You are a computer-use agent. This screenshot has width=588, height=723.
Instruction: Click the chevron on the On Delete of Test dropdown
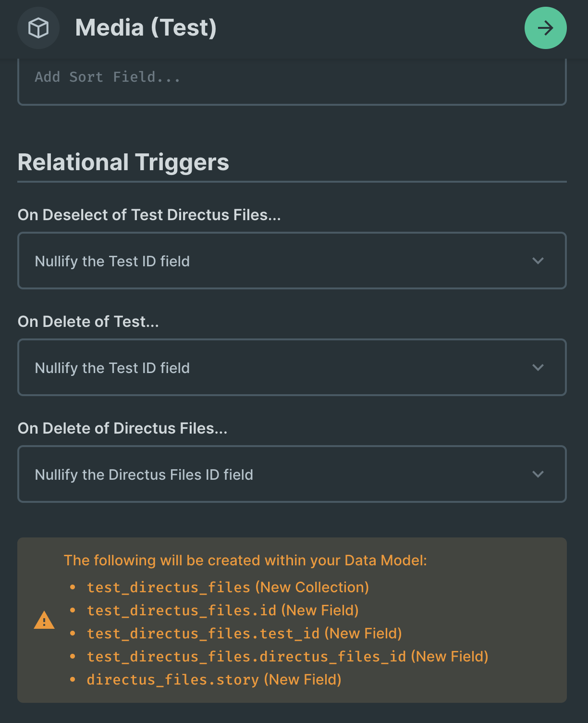[538, 368]
